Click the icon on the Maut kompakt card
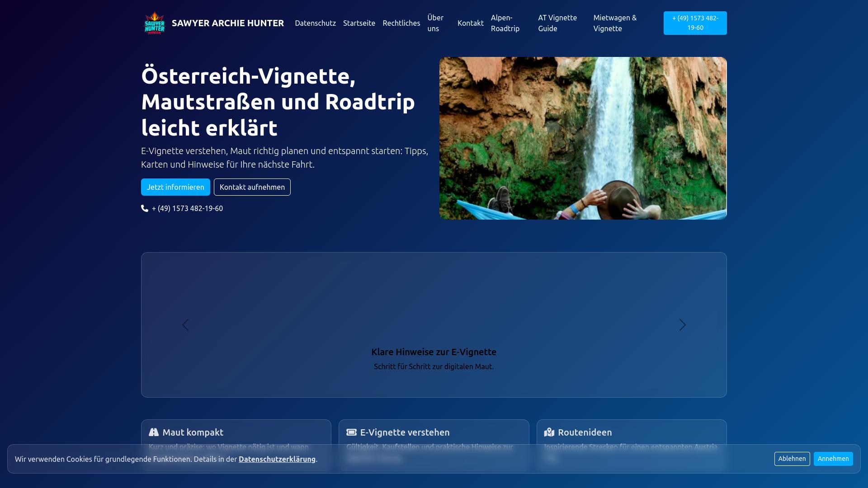The image size is (868, 488). click(x=154, y=432)
